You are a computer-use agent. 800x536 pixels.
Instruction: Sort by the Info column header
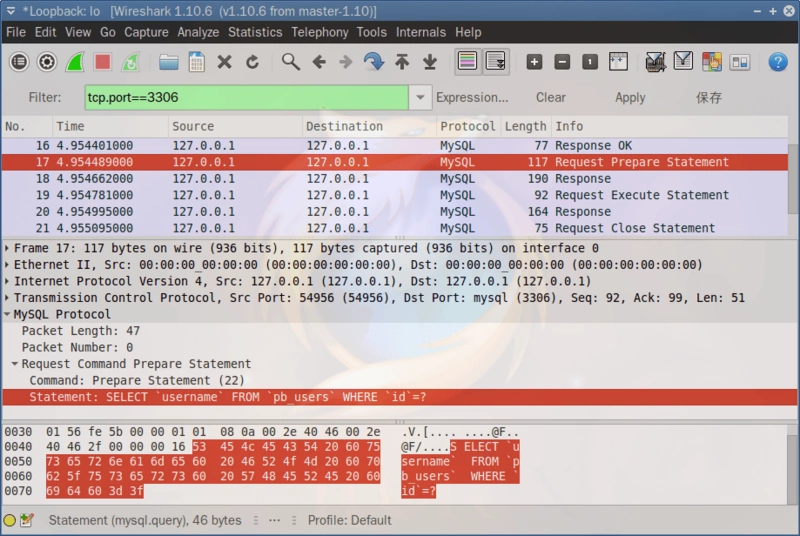[x=670, y=126]
